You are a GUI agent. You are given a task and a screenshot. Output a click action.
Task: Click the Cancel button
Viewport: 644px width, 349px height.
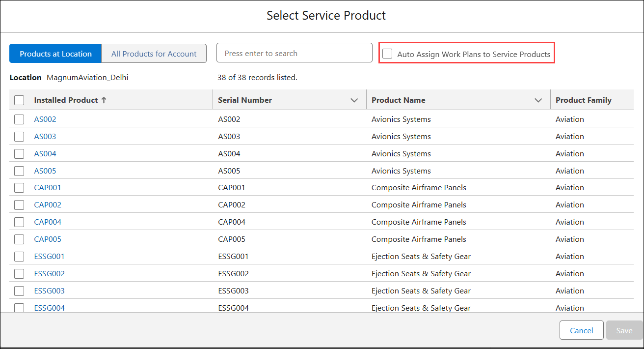coord(581,330)
